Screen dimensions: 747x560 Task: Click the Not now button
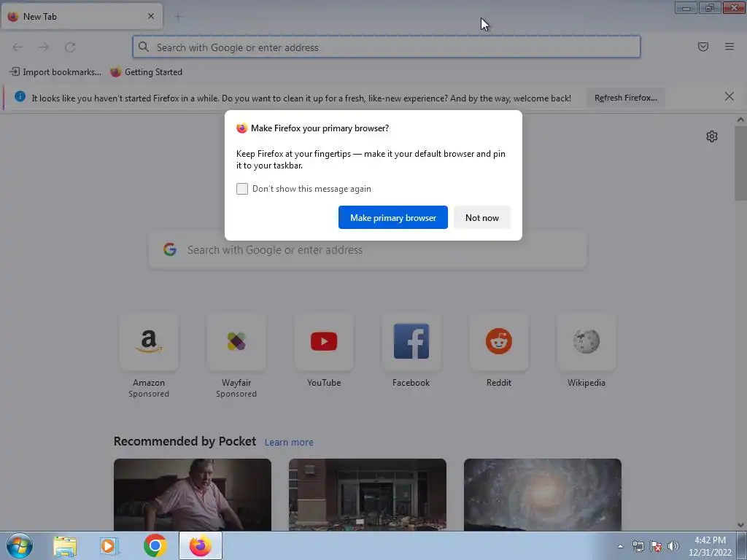[482, 217]
